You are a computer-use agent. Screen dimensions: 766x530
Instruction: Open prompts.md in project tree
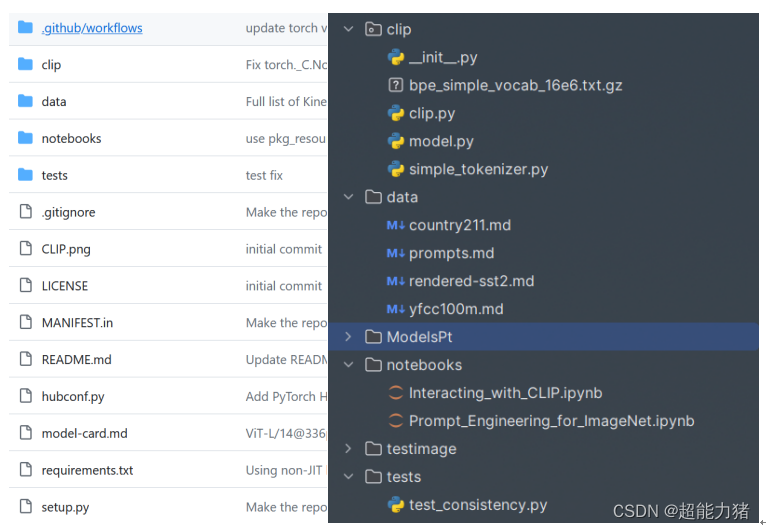(x=451, y=253)
